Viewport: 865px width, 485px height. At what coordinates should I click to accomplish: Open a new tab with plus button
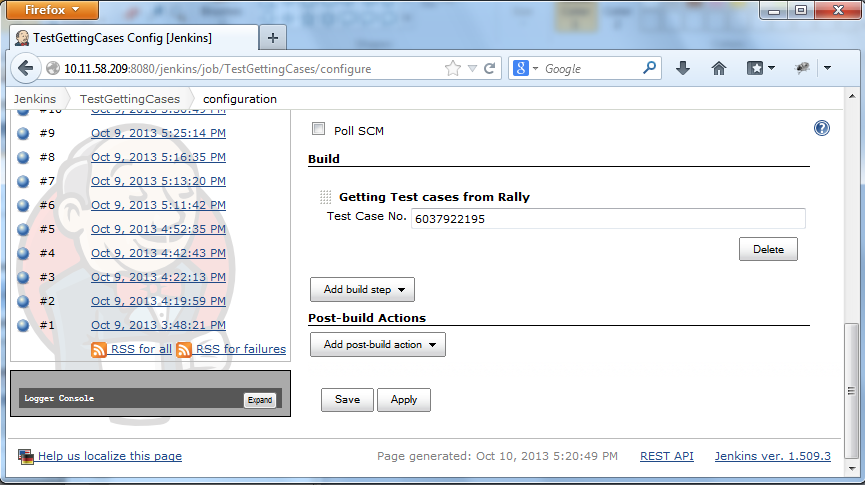click(273, 38)
